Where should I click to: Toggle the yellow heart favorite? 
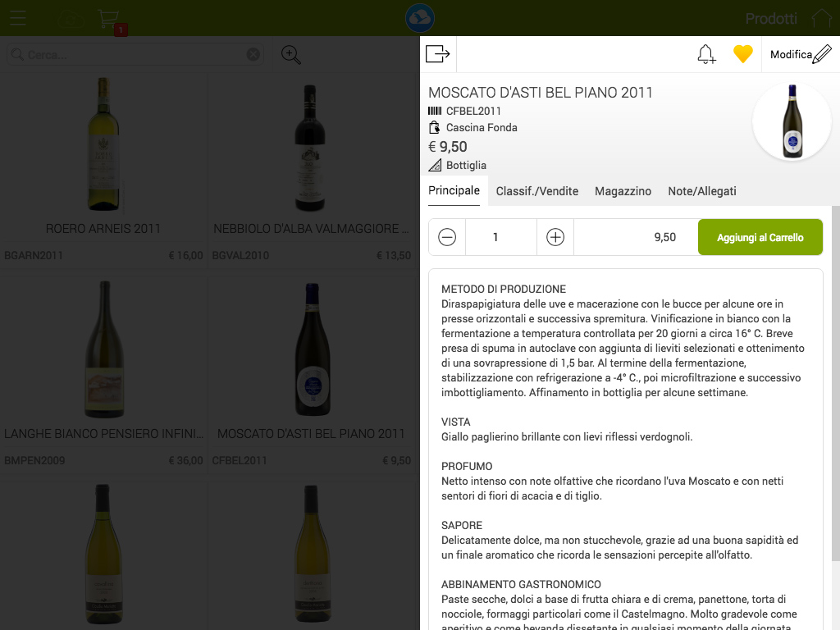(x=743, y=53)
